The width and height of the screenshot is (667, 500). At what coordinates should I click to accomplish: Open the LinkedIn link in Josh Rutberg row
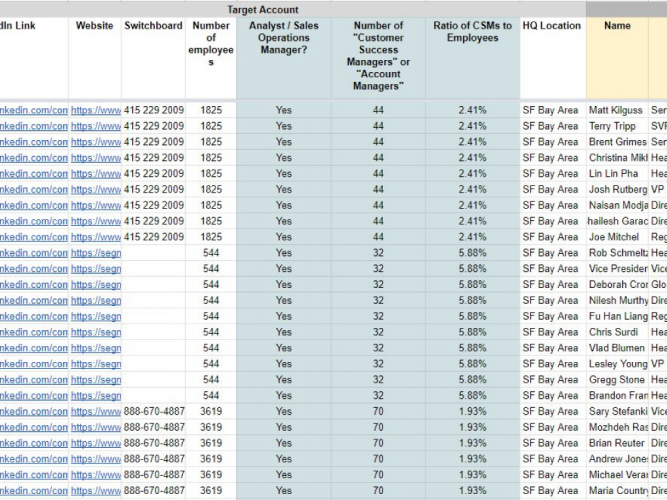click(x=34, y=189)
